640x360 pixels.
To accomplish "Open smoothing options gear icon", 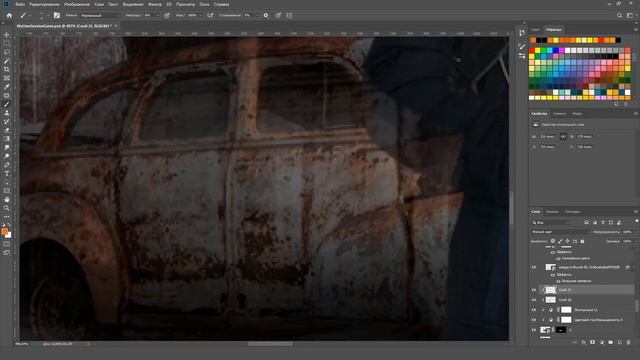I will [266, 15].
